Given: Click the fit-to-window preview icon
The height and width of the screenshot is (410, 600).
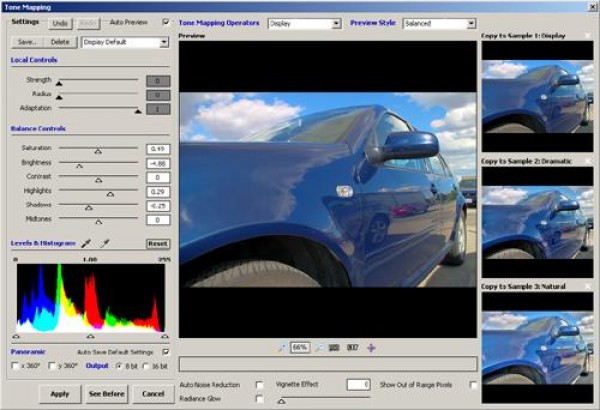Looking at the screenshot, I should [333, 347].
